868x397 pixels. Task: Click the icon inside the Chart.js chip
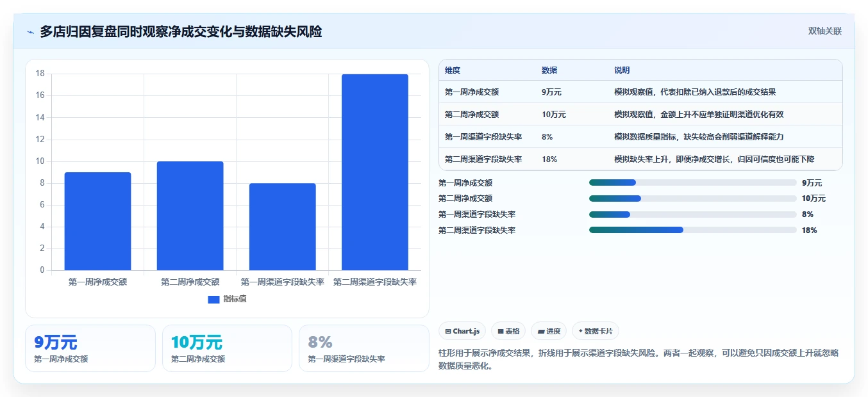coord(447,331)
